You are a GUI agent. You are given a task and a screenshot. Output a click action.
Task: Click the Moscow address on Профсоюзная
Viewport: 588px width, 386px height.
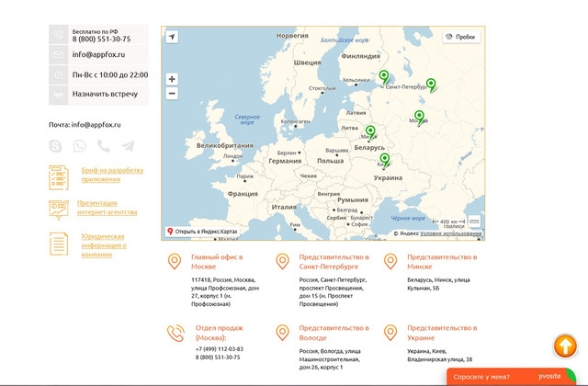tap(224, 292)
